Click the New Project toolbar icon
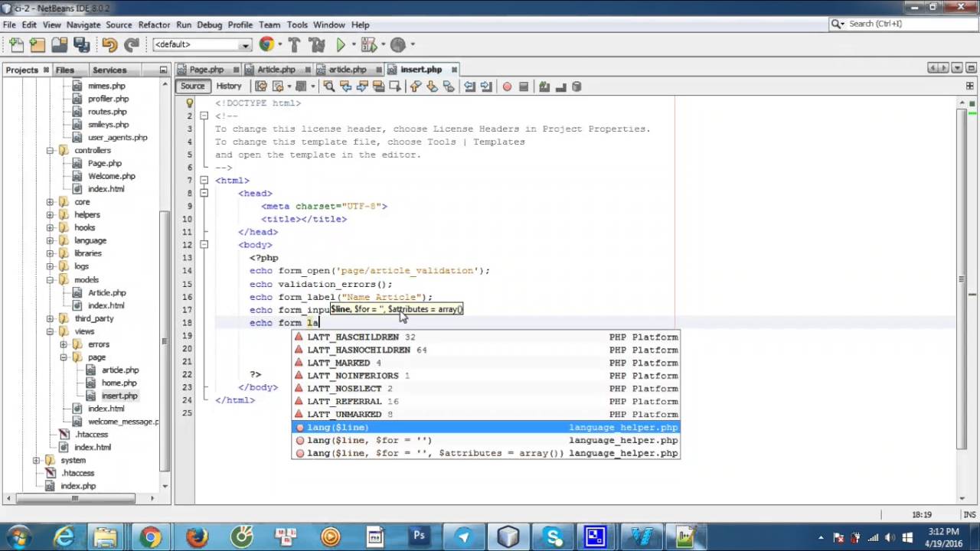 click(38, 45)
